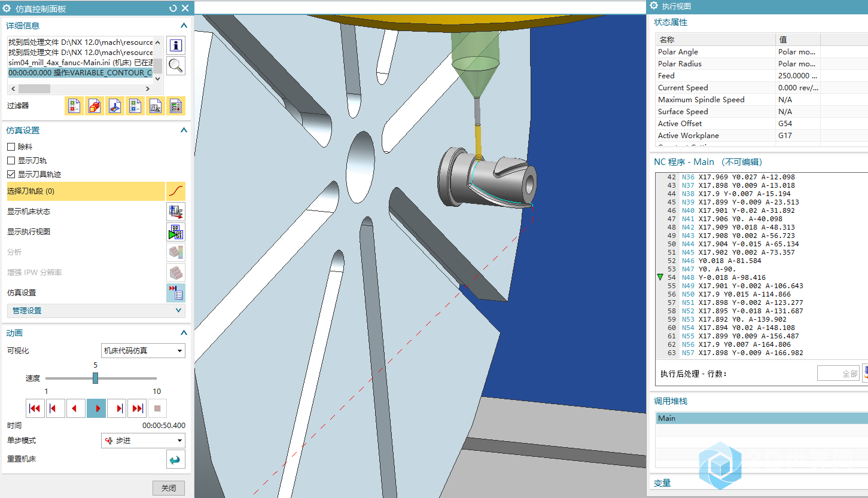
Task: Click the stop playback button
Action: pos(157,408)
